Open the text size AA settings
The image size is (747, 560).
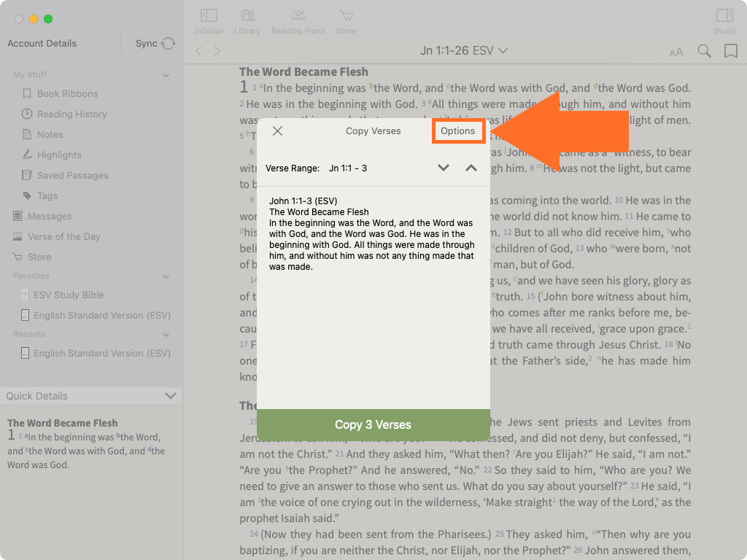pos(676,52)
